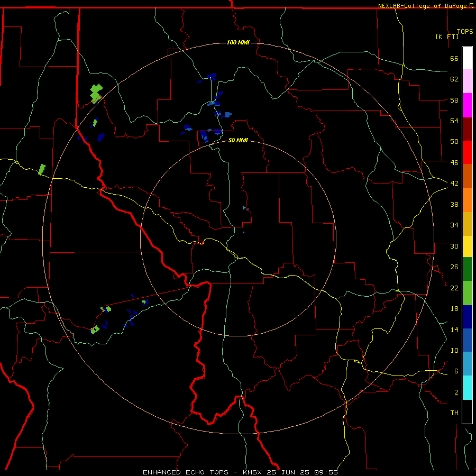Click the "[K FT]" unit label
476x476 pixels.
447,36
